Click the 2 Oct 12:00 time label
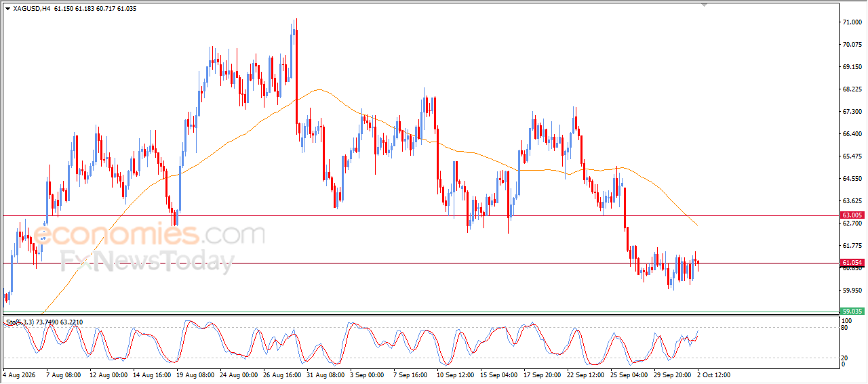 coord(714,375)
